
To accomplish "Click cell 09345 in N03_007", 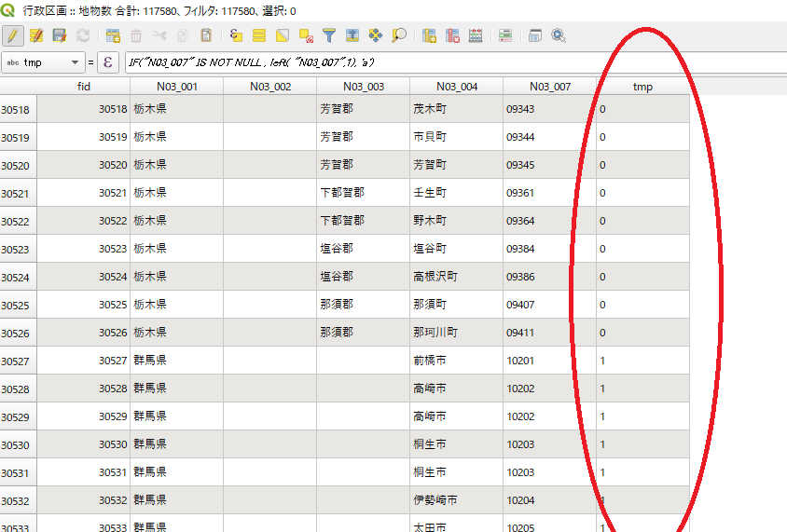I will click(x=550, y=165).
